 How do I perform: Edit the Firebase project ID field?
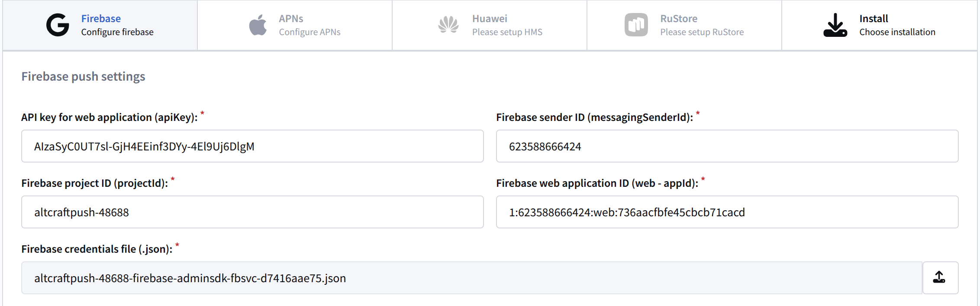coord(252,212)
